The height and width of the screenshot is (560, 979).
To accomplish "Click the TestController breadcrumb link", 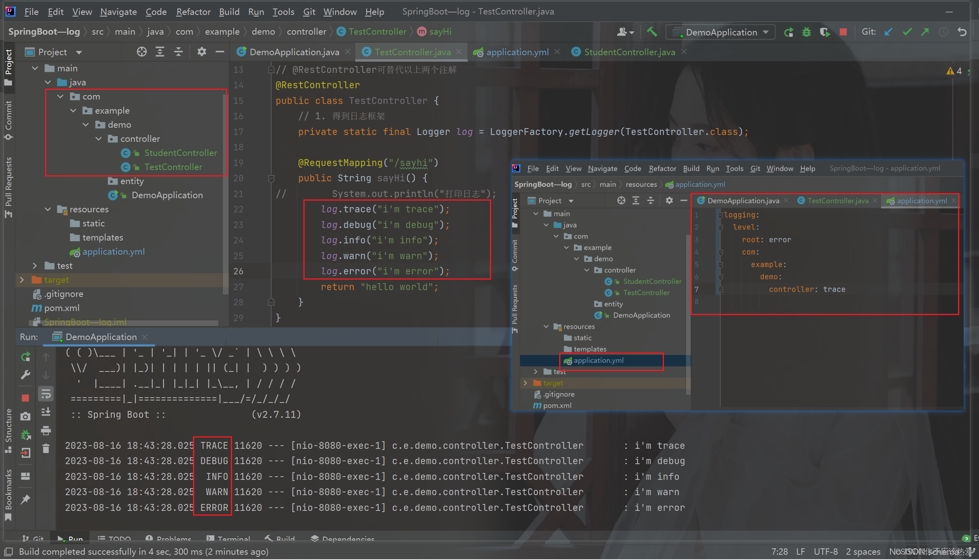I will click(x=377, y=31).
